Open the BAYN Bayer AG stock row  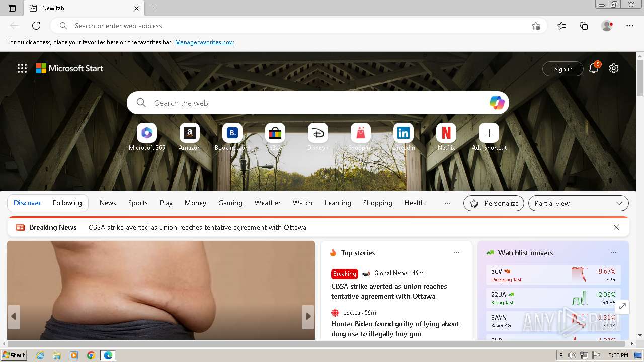point(553,321)
